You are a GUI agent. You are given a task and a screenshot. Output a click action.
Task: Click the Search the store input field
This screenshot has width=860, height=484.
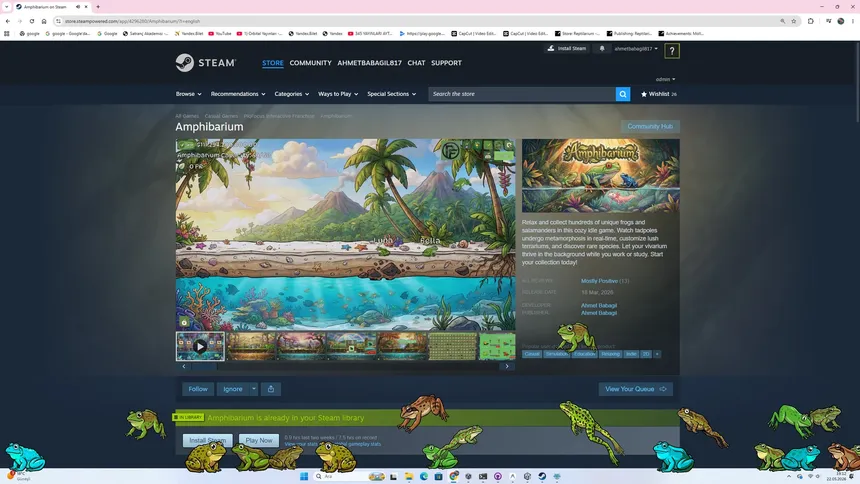(x=522, y=94)
